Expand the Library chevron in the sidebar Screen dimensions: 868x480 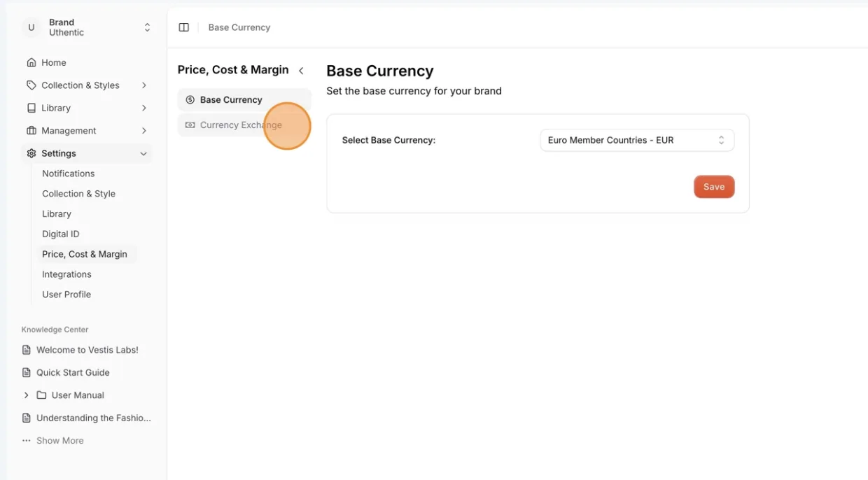[143, 108]
